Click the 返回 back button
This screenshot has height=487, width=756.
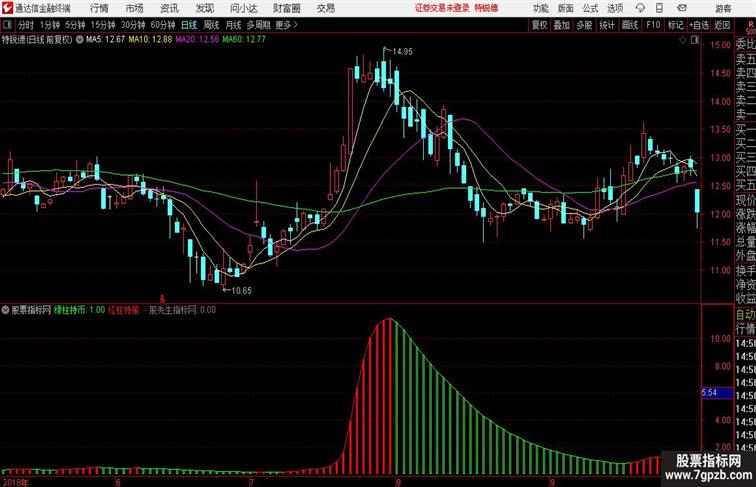point(722,25)
